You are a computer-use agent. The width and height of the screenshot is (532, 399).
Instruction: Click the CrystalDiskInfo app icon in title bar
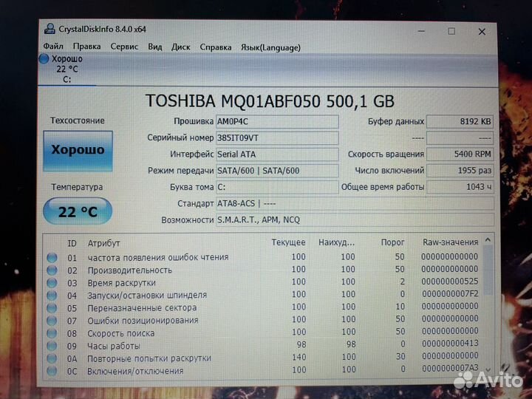tap(50, 29)
